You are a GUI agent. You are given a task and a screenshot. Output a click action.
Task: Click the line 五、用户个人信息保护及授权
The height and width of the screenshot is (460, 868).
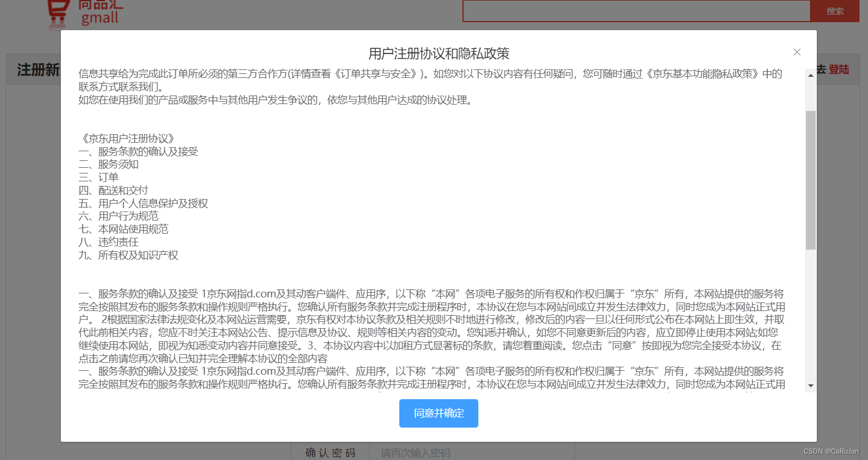(x=143, y=204)
